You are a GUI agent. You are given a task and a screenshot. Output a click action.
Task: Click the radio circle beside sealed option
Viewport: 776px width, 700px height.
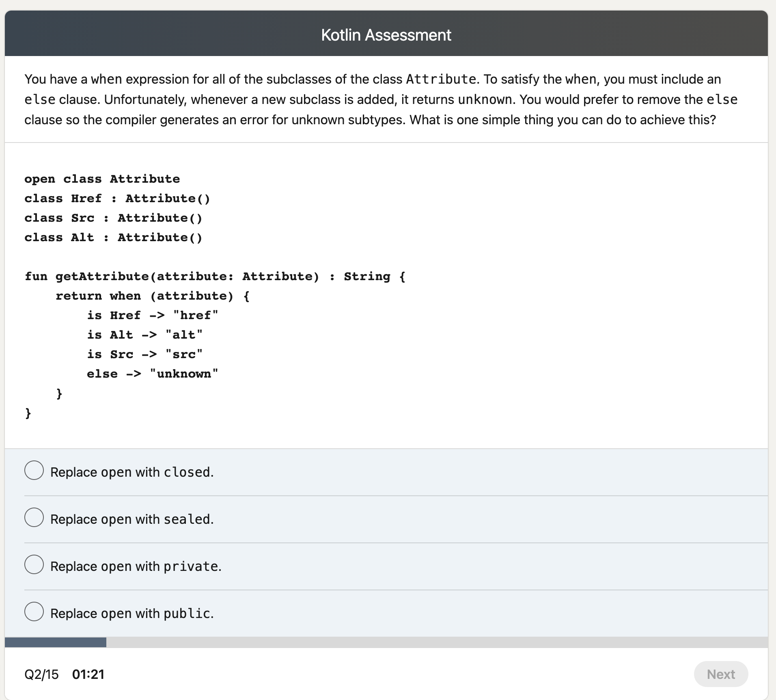(x=34, y=518)
